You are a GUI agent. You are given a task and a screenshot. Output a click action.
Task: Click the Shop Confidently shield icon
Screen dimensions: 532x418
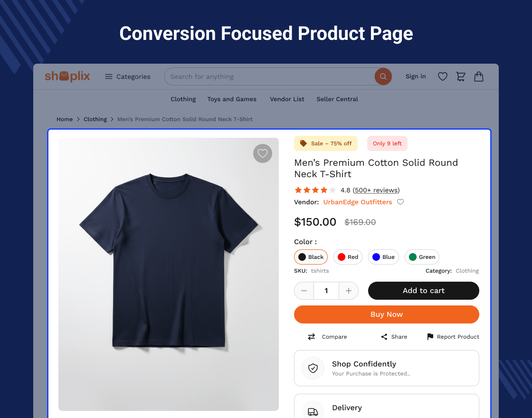click(x=313, y=368)
